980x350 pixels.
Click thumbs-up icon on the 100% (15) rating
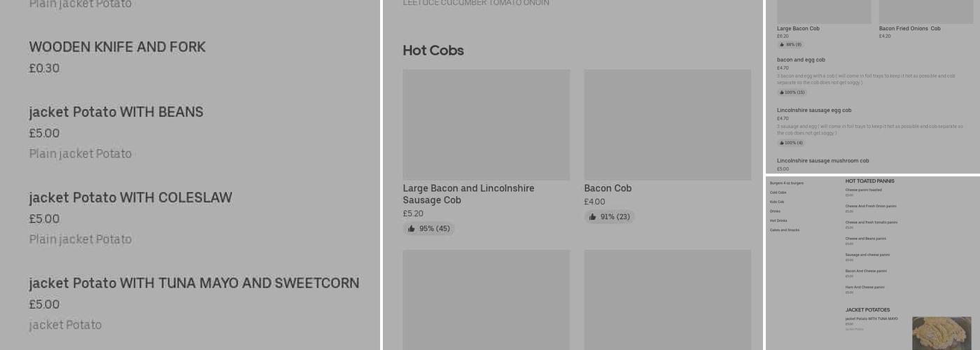tap(781, 92)
